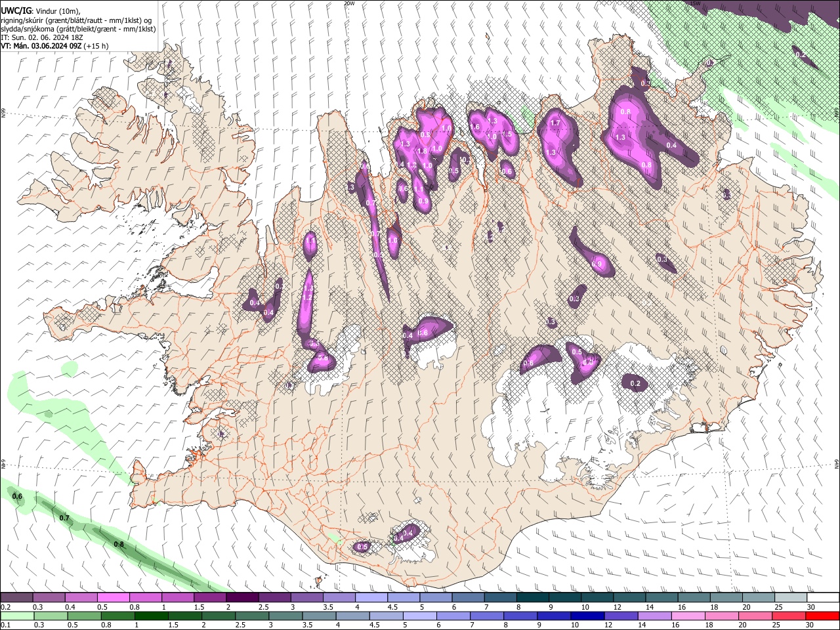The height and width of the screenshot is (630, 840).
Task: Pick the darkest purple '2' swatch, top legend row
Action: pos(242,597)
